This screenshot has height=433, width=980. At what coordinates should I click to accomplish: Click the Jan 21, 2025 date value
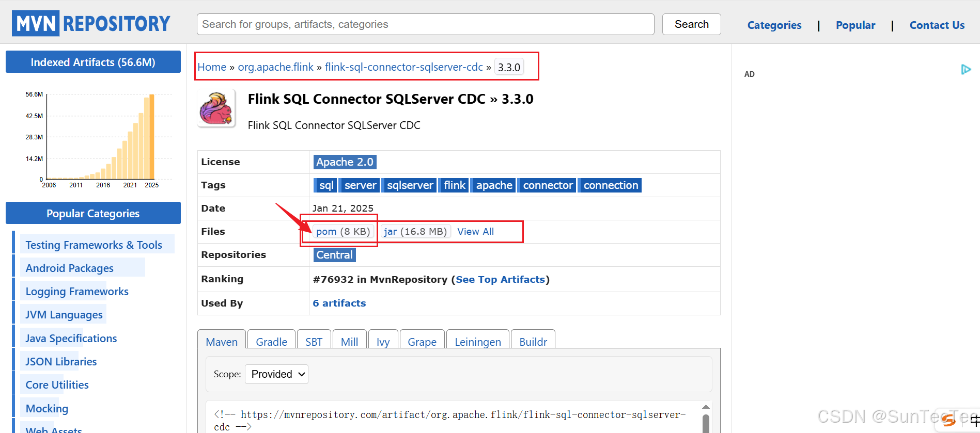(x=343, y=209)
